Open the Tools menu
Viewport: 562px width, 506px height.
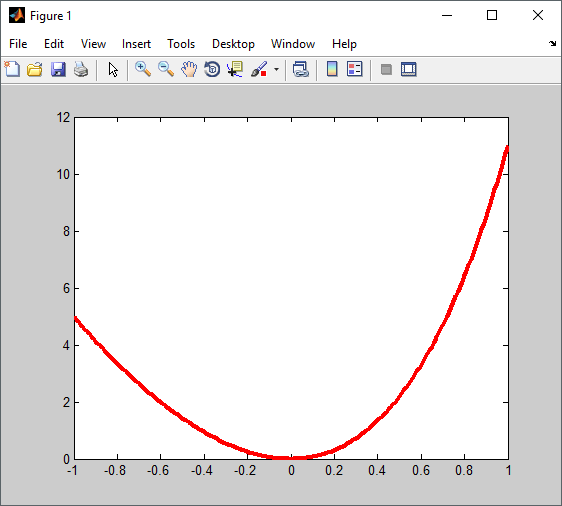tap(181, 44)
